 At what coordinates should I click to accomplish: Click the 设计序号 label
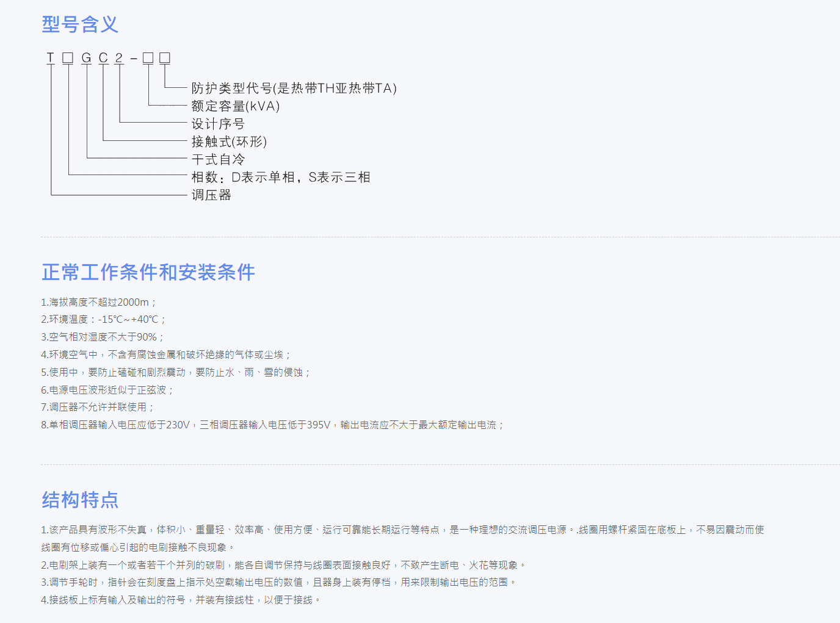pyautogui.click(x=218, y=124)
